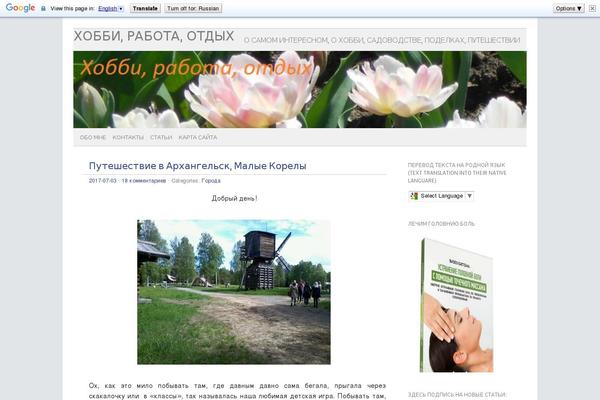Click the Google Translate icon in widget
Image resolution: width=600 pixels, height=400 pixels.
(x=414, y=196)
